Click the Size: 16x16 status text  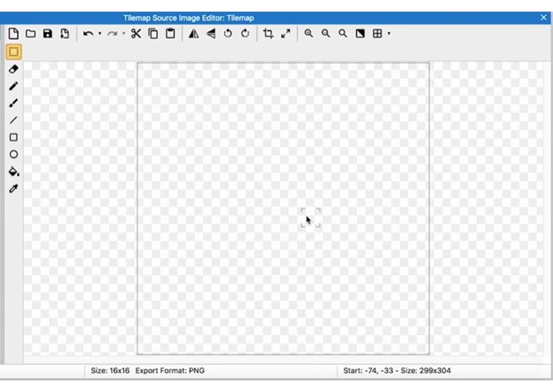[x=110, y=370]
